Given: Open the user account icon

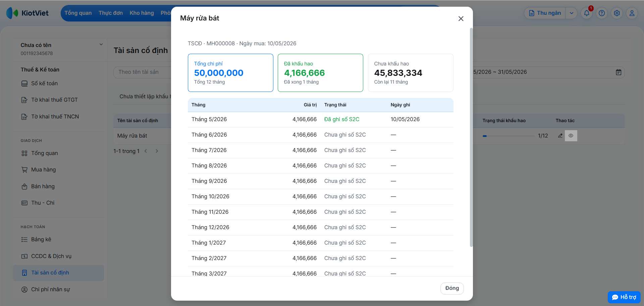Looking at the screenshot, I should (632, 13).
